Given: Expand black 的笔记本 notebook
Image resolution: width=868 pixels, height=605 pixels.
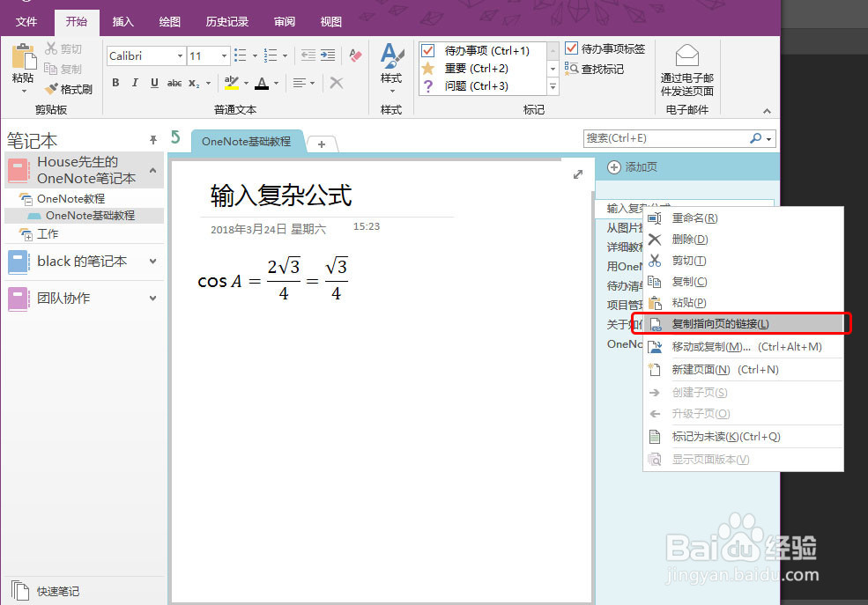Looking at the screenshot, I should [x=153, y=261].
